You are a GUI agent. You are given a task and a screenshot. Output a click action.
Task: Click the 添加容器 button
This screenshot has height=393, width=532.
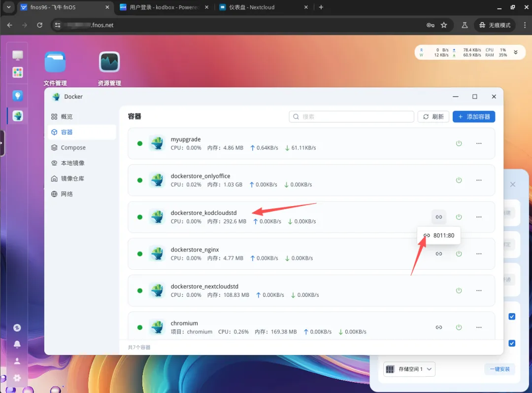click(x=474, y=116)
